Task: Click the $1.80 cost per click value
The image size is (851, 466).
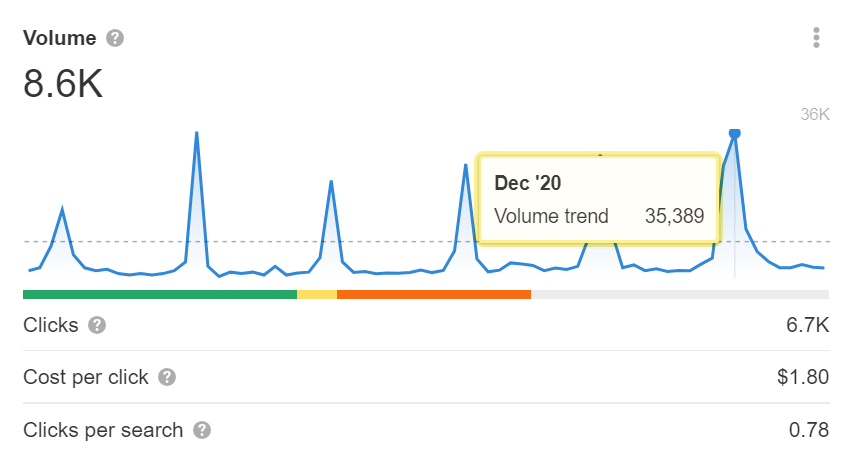Action: pos(803,377)
